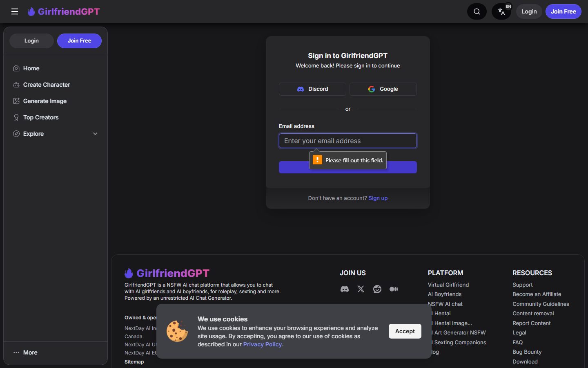The width and height of the screenshot is (588, 368).
Task: Click the GirlfriendGPT logo in header
Action: coord(64,11)
